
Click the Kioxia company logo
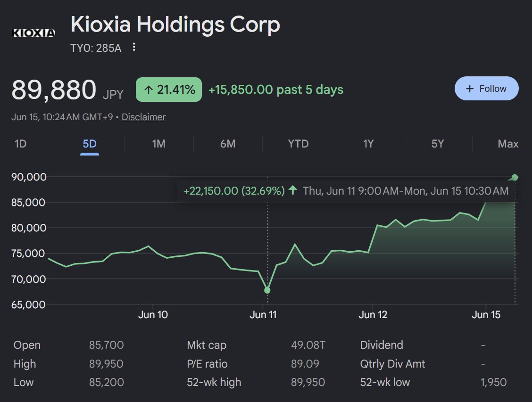pos(33,33)
